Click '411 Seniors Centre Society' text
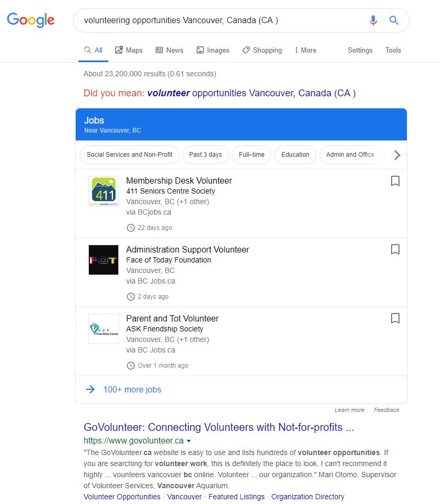The width and height of the screenshot is (440, 504). pyautogui.click(x=170, y=191)
